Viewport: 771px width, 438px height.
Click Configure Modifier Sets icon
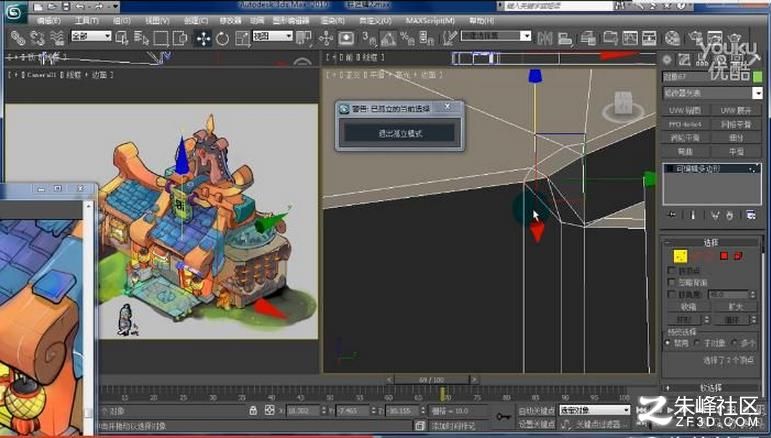pos(751,215)
